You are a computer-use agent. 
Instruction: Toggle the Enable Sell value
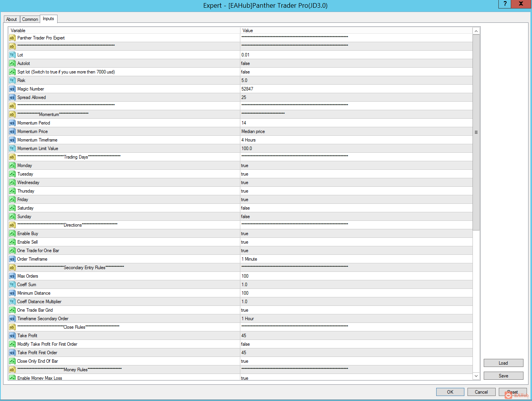[x=356, y=242]
